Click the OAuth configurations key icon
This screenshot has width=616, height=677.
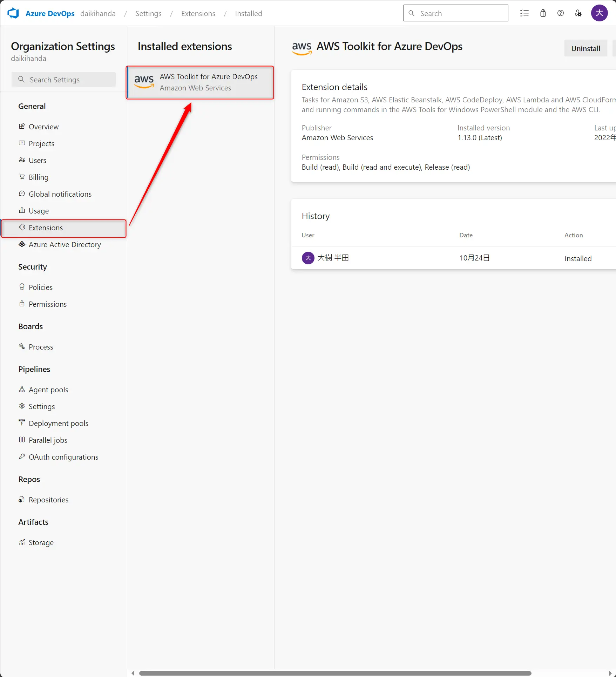(22, 456)
